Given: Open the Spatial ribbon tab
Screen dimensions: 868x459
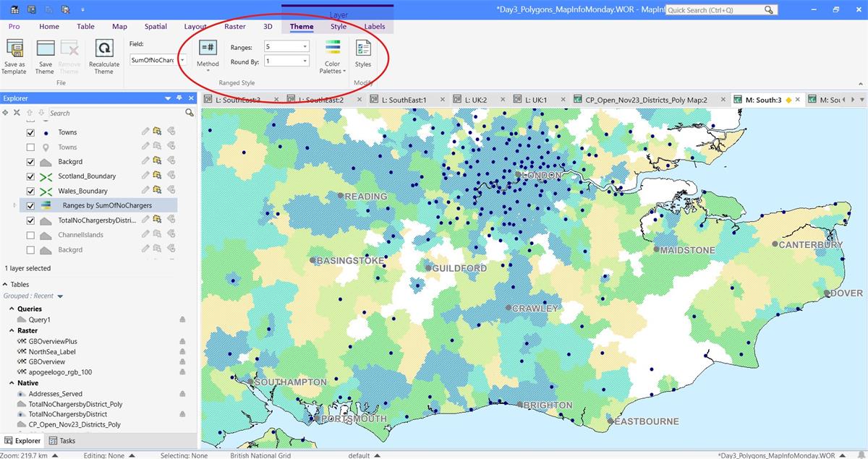Looking at the screenshot, I should tap(156, 27).
